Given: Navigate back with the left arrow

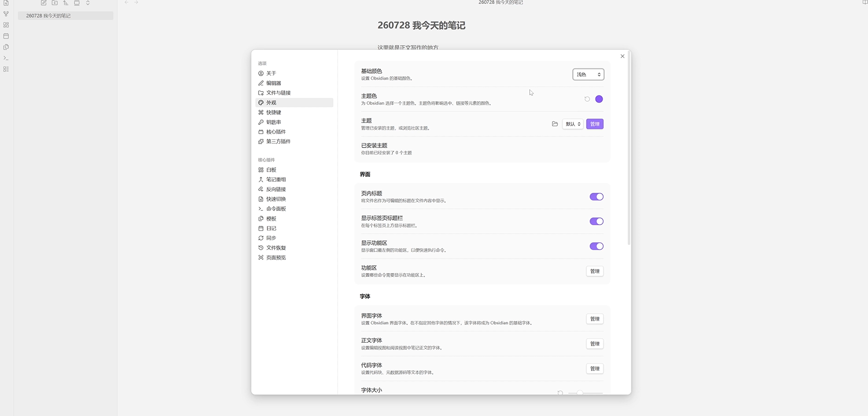Looking at the screenshot, I should pyautogui.click(x=126, y=2).
